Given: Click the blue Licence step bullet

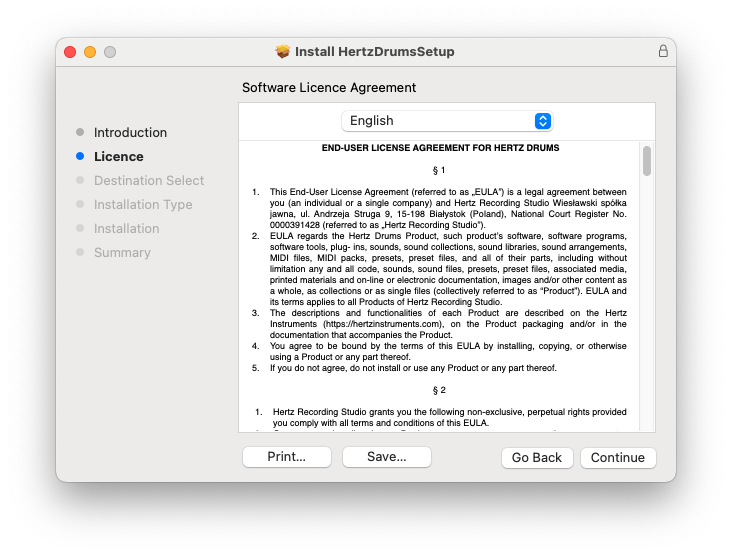Looking at the screenshot, I should pos(80,156).
